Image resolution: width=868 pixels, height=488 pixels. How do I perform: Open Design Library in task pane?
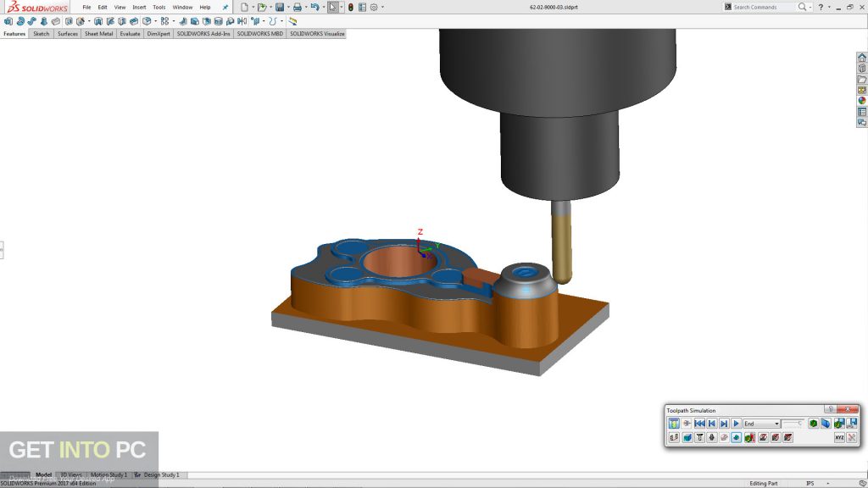click(862, 69)
